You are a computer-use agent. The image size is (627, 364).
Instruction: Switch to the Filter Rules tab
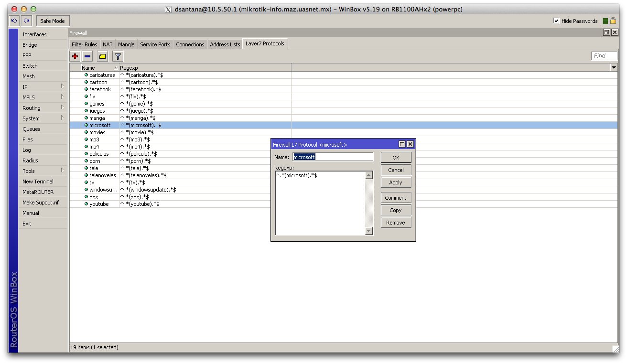84,44
